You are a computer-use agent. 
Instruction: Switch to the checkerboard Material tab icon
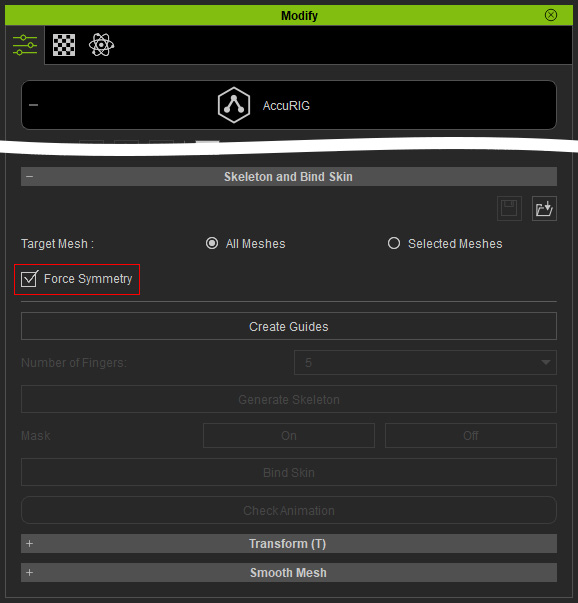pos(64,45)
